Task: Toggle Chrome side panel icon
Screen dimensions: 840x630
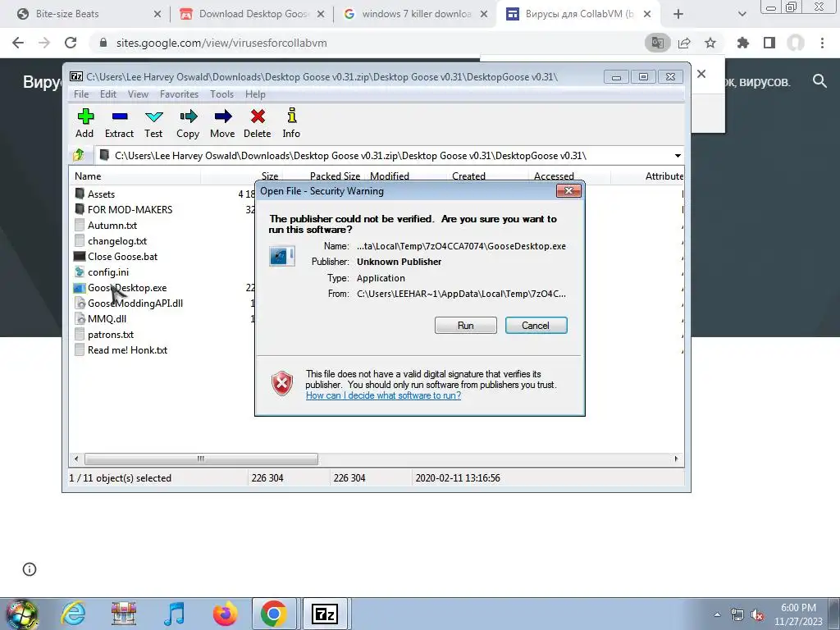Action: pos(769,43)
